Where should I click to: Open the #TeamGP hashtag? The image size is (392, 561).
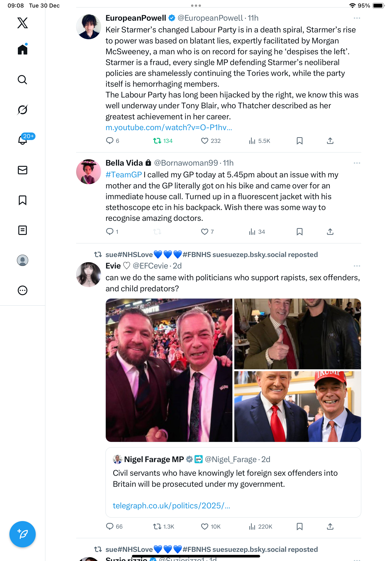(x=124, y=175)
